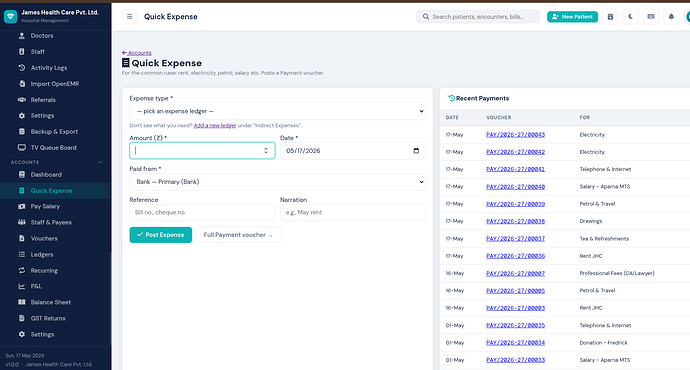Open voucher PAY/2026-27/00035 link
The height and width of the screenshot is (370, 690).
click(515, 325)
